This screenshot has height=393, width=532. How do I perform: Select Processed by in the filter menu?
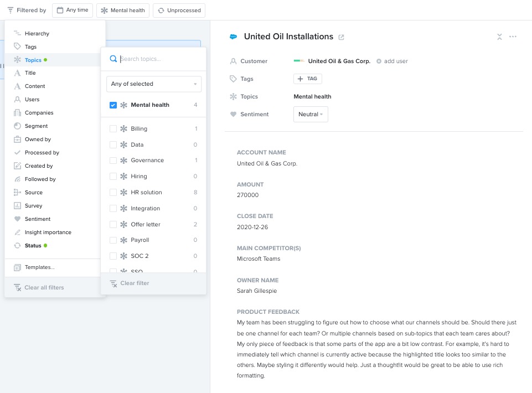(53, 153)
